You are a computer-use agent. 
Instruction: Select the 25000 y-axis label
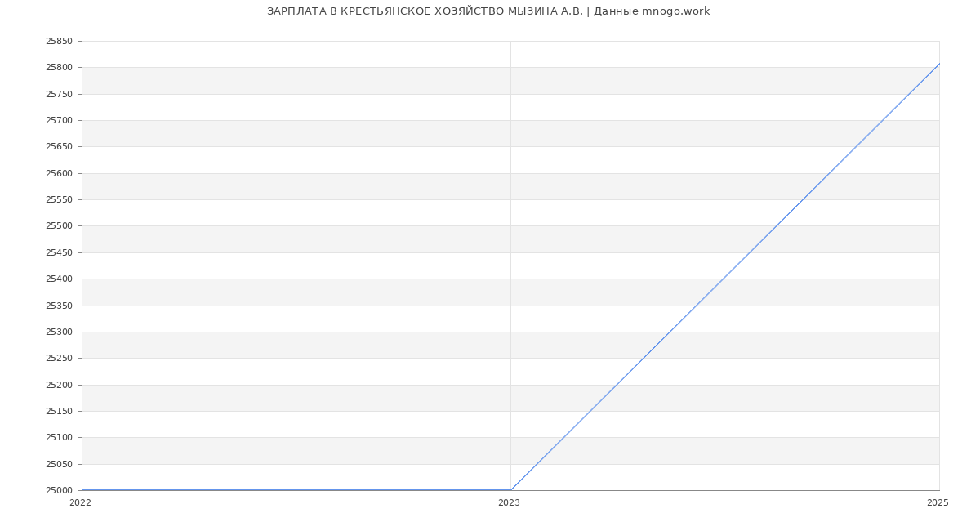pos(59,491)
